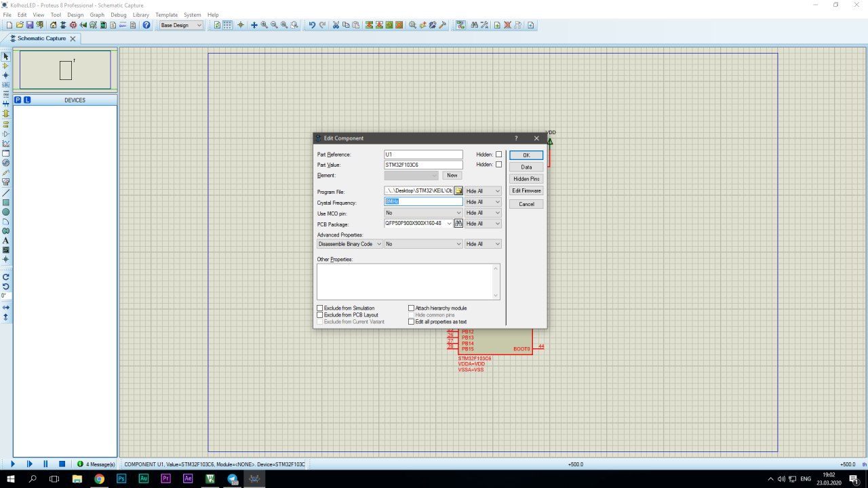Open the Design menu
This screenshot has height=488, width=868.
click(x=75, y=14)
